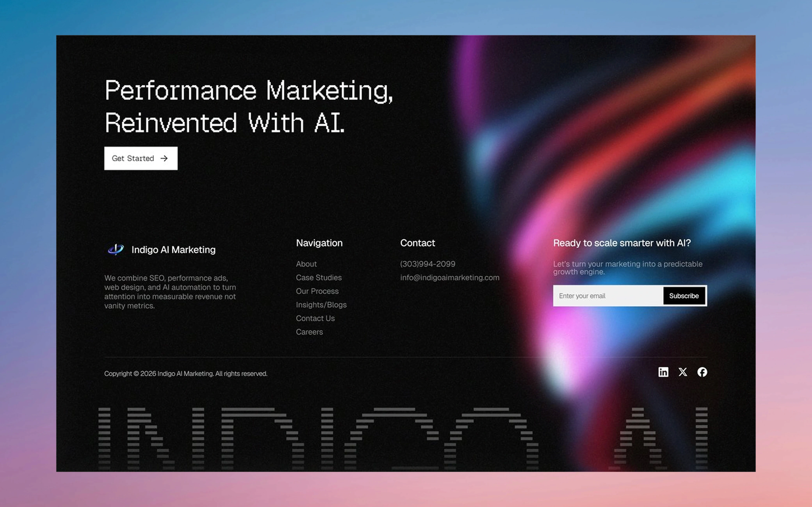Click the Subscribe button
Screen dimensions: 812x507
(684, 296)
